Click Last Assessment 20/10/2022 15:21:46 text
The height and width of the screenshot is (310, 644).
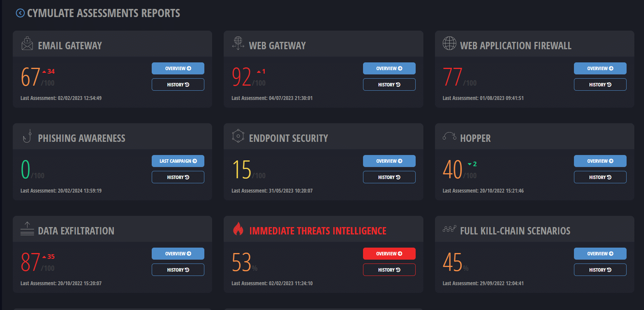tap(483, 191)
